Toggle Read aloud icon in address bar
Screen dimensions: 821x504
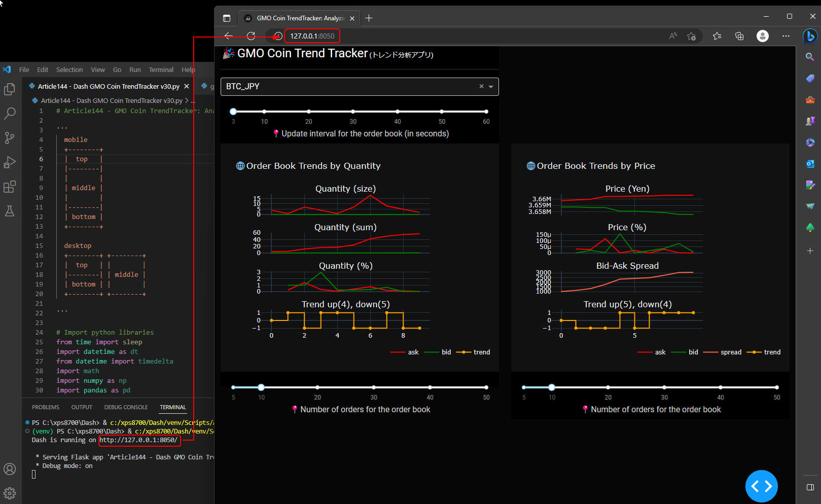point(673,36)
